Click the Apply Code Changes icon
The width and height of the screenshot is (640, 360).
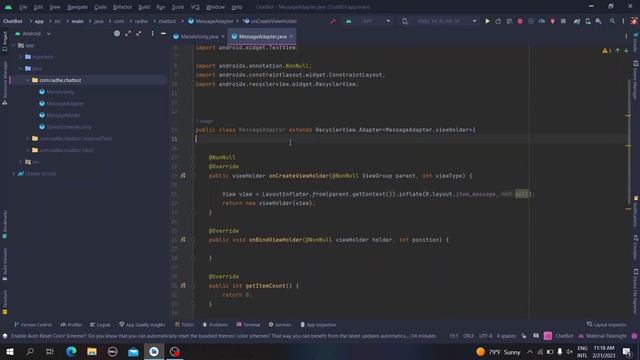(x=509, y=21)
